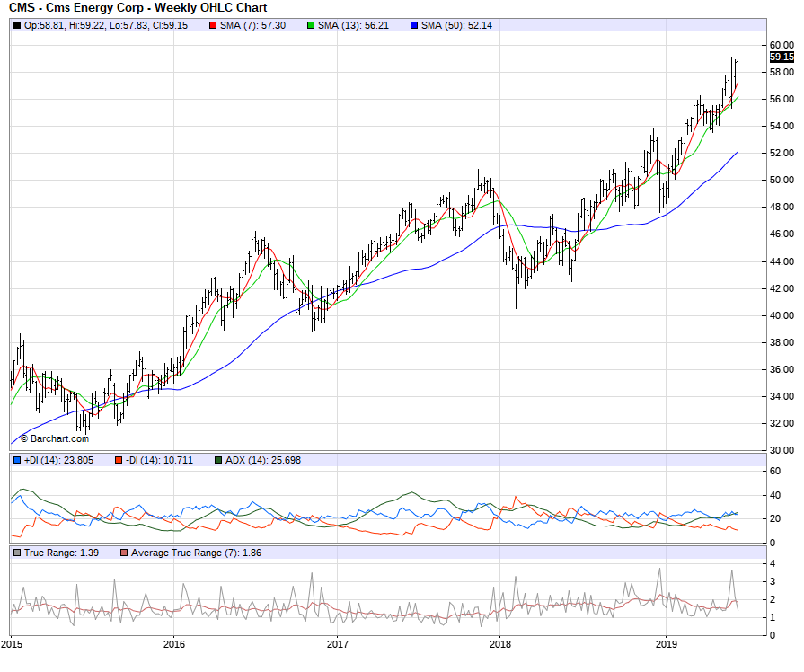The width and height of the screenshot is (804, 672).
Task: Click the 2017 year label on the time axis
Action: 338,644
